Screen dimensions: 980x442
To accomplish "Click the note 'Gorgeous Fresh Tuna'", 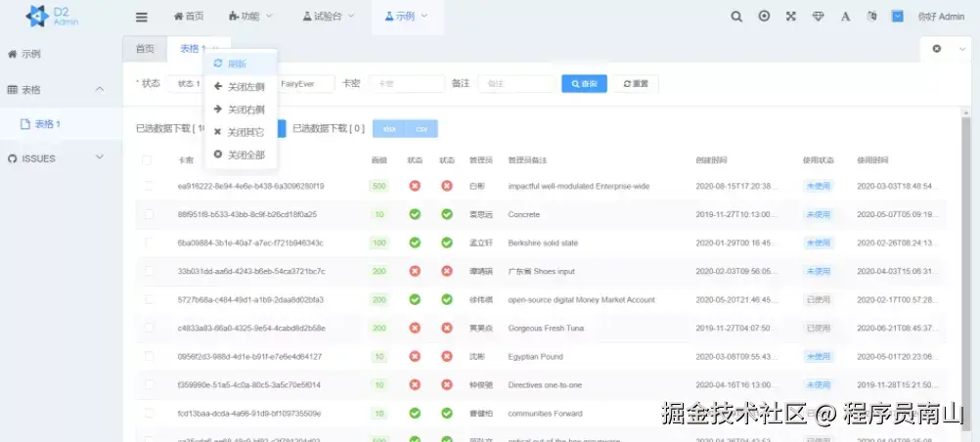I will click(548, 329).
